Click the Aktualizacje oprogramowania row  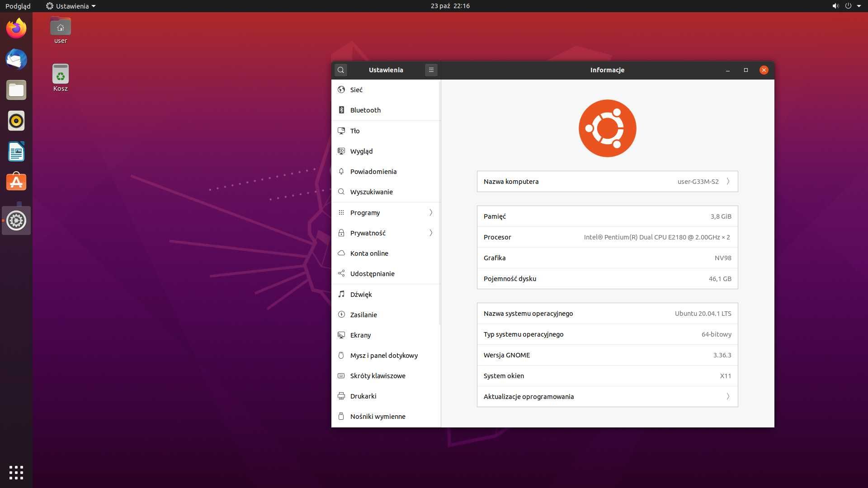607,396
